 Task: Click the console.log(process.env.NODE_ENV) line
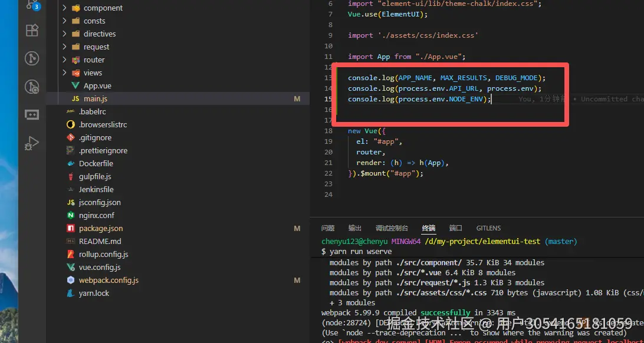point(419,99)
